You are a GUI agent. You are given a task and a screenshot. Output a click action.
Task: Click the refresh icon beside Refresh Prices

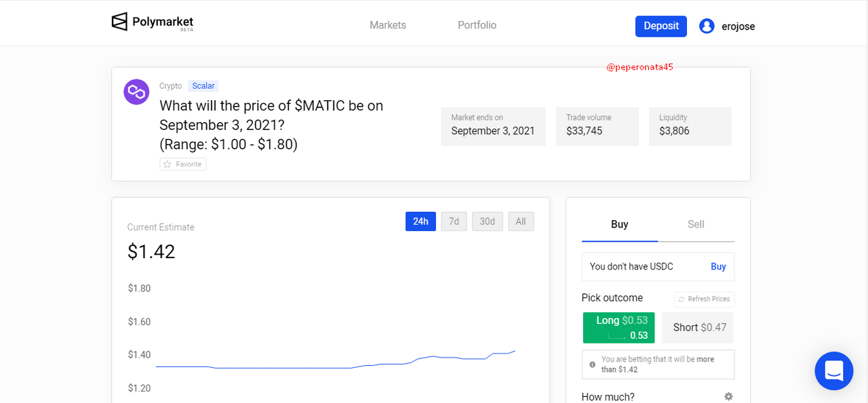(682, 299)
